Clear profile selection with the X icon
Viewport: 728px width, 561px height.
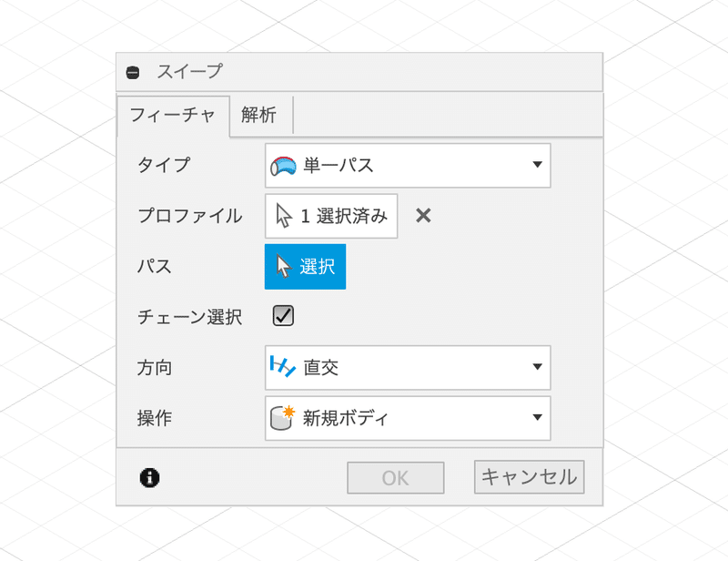[x=423, y=216]
